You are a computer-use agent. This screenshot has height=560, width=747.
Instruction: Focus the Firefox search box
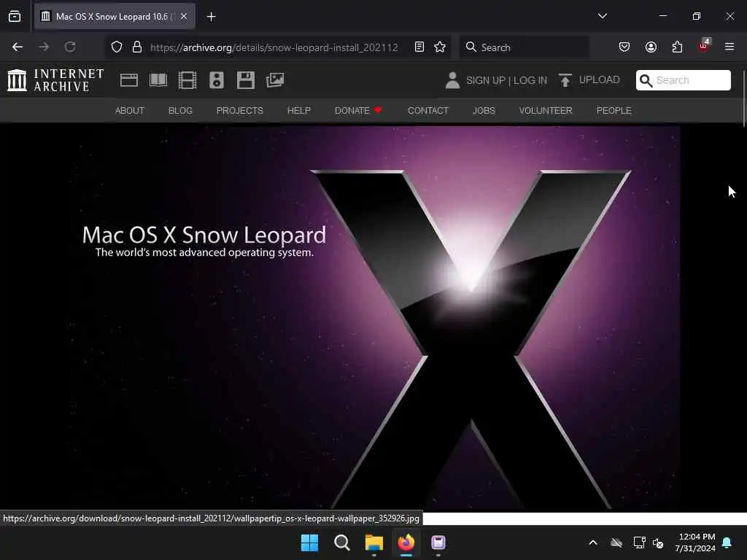pos(524,47)
